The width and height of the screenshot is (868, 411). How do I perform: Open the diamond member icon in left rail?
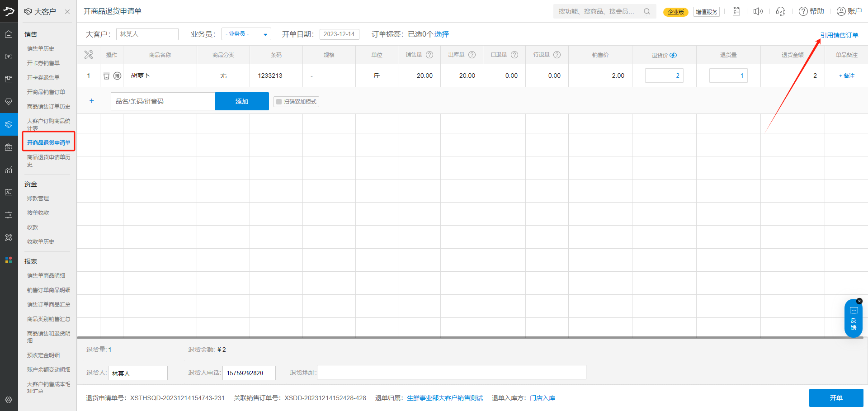click(9, 102)
